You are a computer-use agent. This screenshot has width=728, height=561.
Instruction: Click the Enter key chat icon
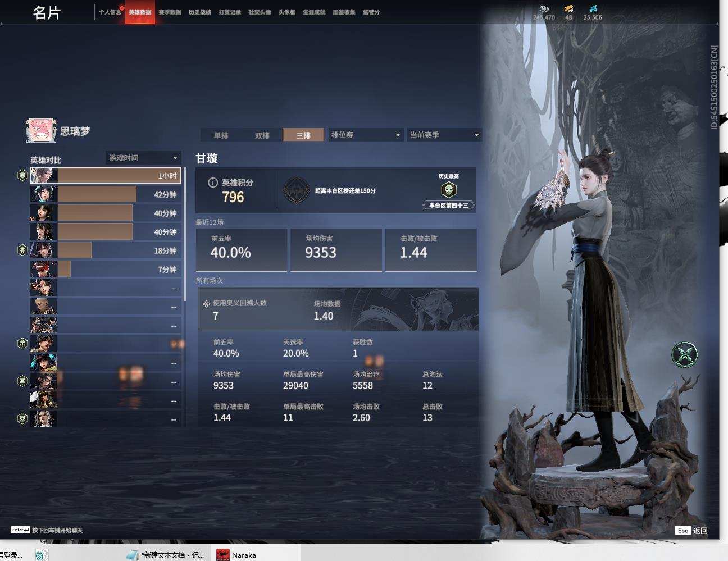coord(20,530)
